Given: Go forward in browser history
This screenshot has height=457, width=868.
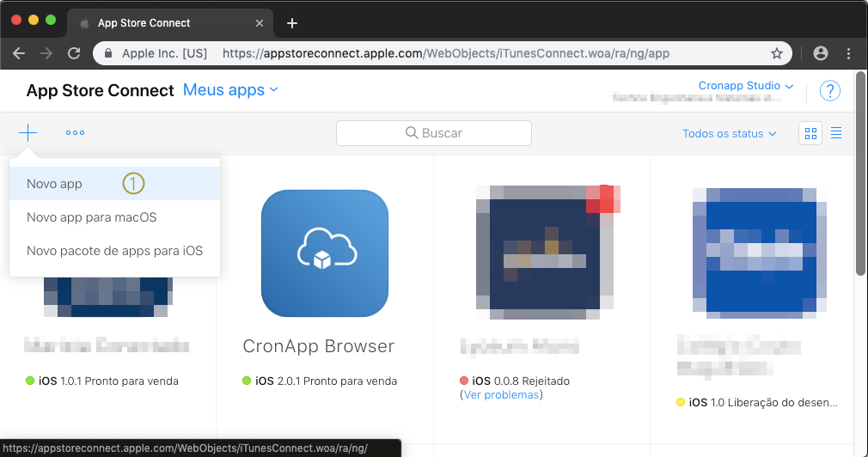Looking at the screenshot, I should pos(46,53).
